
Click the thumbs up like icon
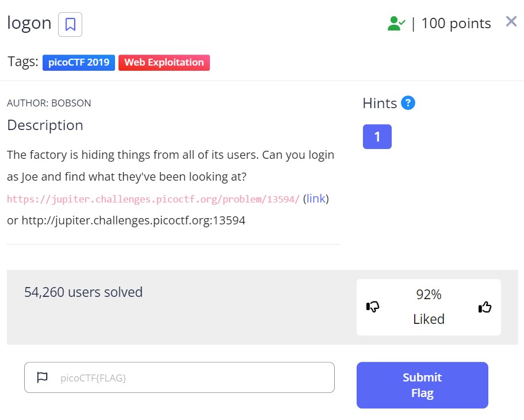point(485,307)
